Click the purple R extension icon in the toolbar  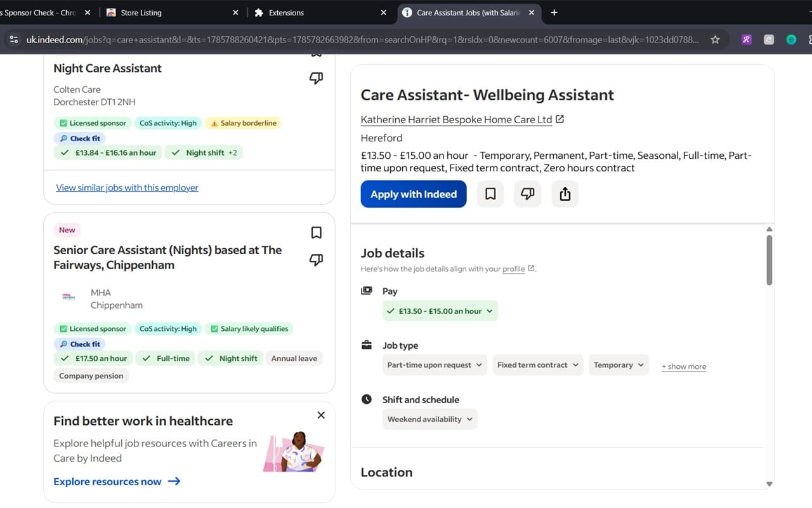click(x=746, y=39)
